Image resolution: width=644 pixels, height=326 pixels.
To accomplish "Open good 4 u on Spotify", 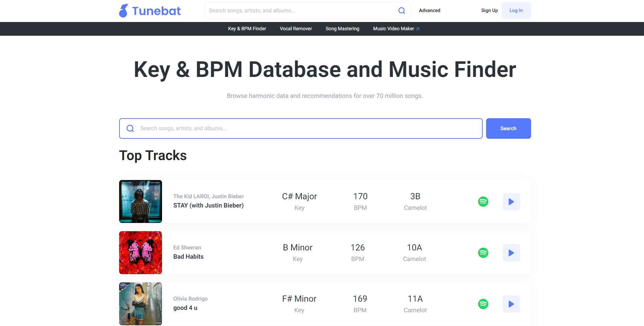I will tap(483, 304).
